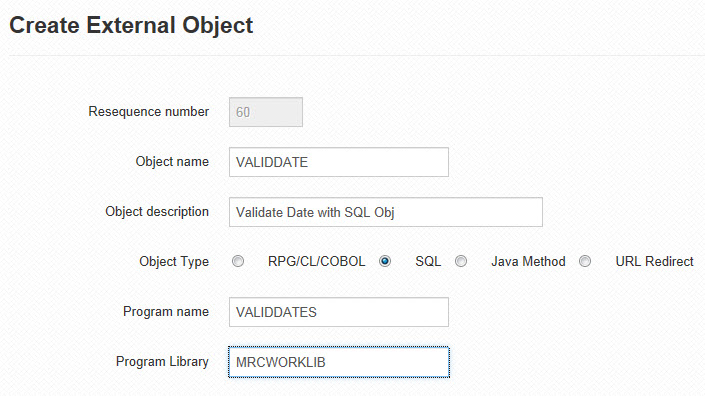Focus the Program name field with VALIDDATES
The width and height of the screenshot is (705, 396).
pyautogui.click(x=339, y=312)
